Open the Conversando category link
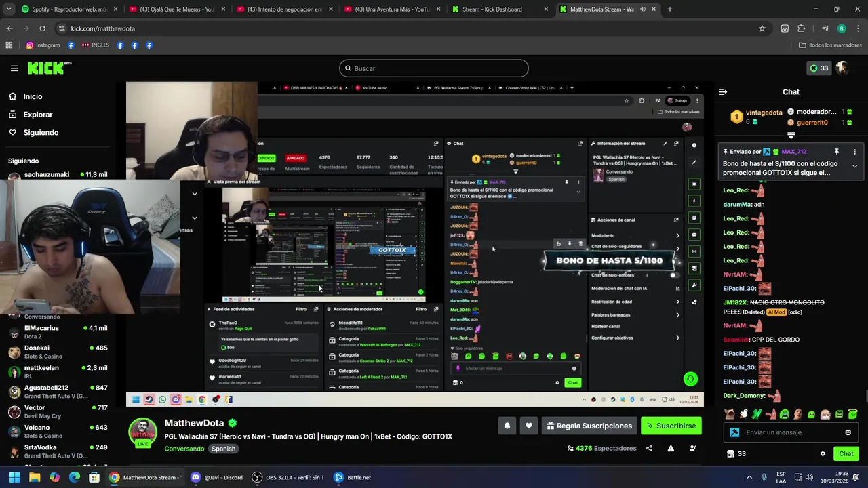868x488 pixels. click(x=184, y=449)
